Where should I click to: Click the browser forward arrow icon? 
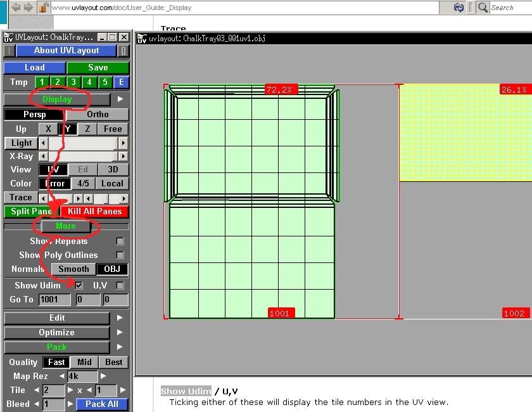click(28, 7)
